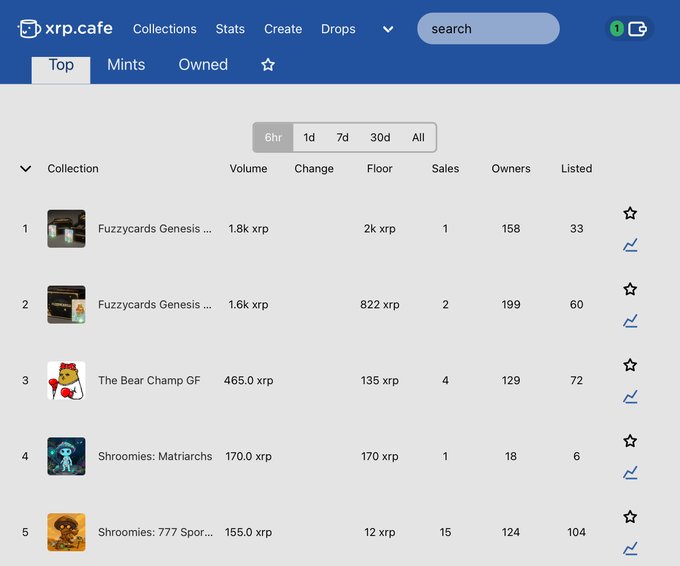The width and height of the screenshot is (680, 566).
Task: Select the 6hr time range
Action: pos(273,137)
